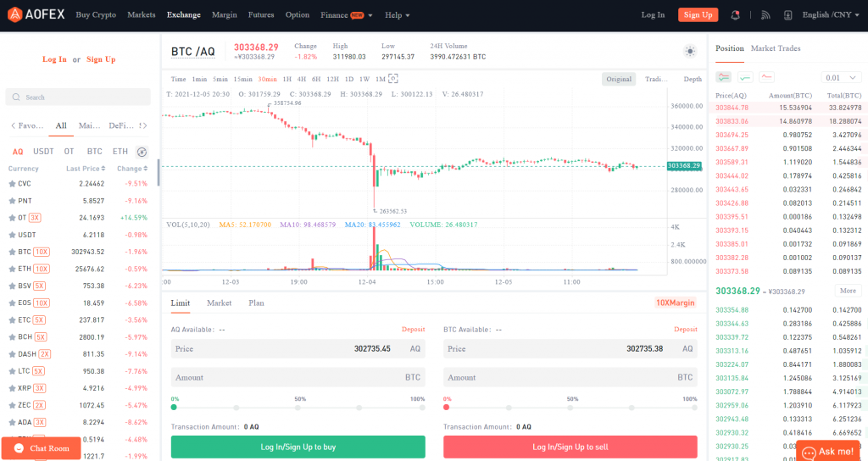The image size is (868, 461).
Task: Click the 3X leverage badge beside OT
Action: click(35, 218)
